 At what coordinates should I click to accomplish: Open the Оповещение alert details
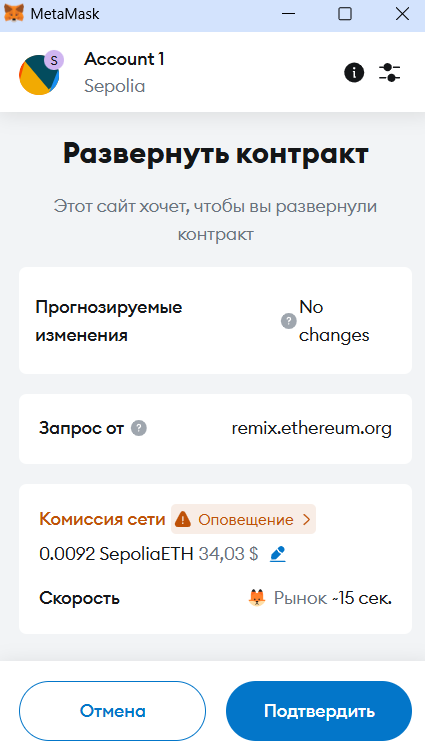pyautogui.click(x=243, y=519)
